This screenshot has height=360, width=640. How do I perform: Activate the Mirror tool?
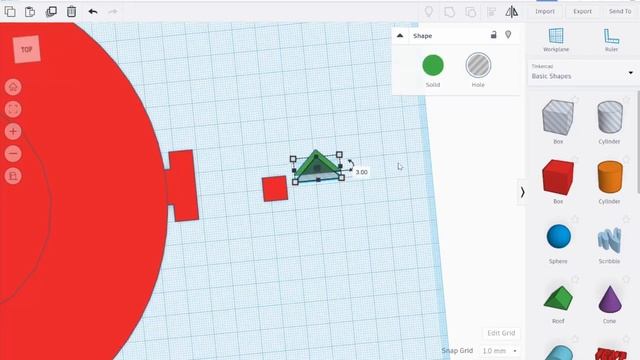click(x=511, y=12)
